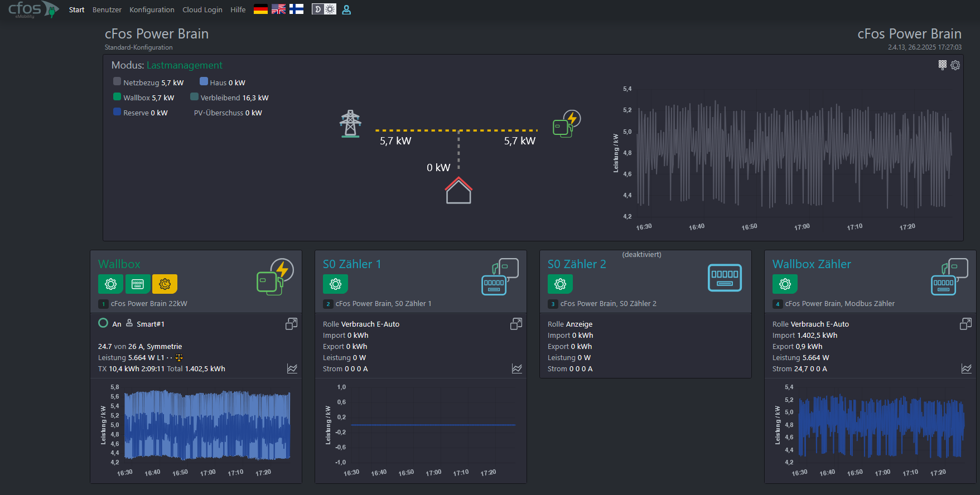
Task: Click the S0 Zähler 1 title
Action: tap(352, 264)
